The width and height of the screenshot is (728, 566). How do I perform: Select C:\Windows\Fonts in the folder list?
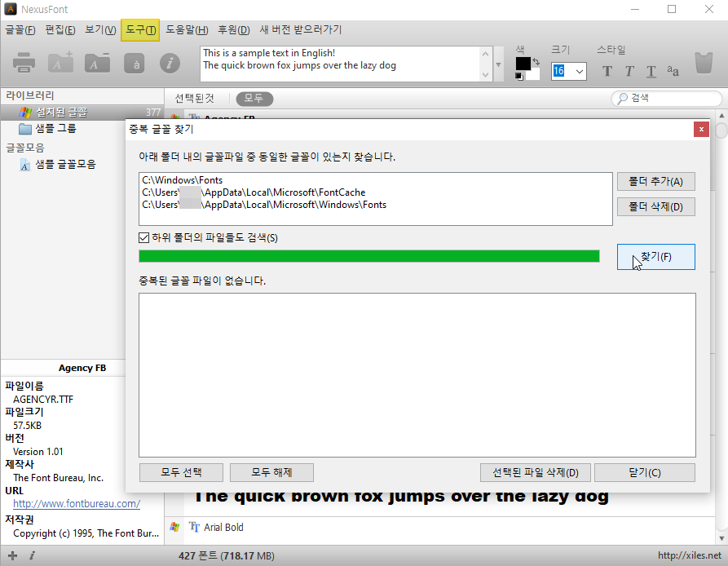click(182, 180)
